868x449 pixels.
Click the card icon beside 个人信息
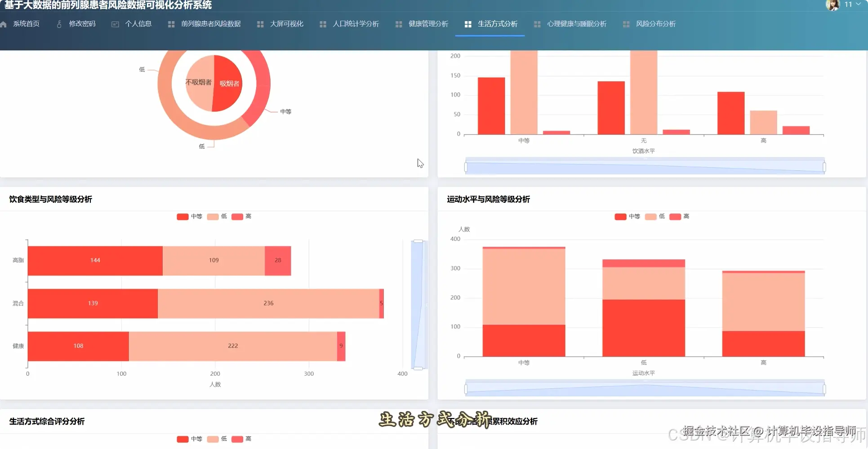[x=115, y=24]
